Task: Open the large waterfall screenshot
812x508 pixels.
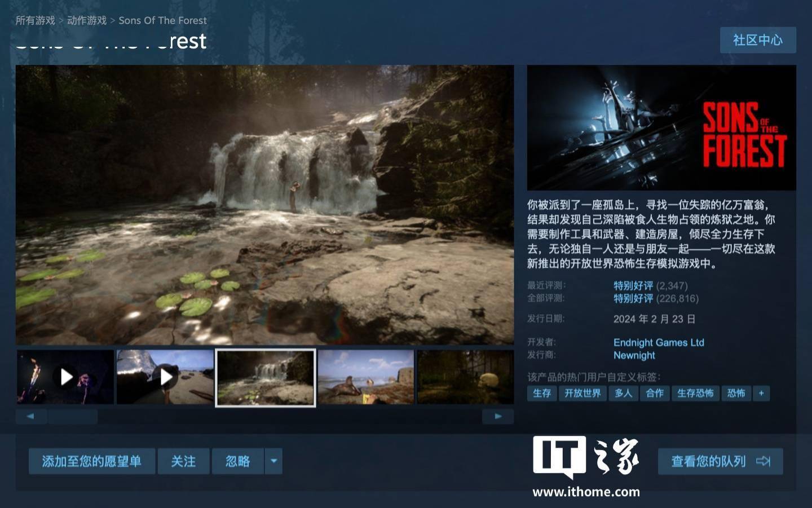Action: tap(264, 205)
